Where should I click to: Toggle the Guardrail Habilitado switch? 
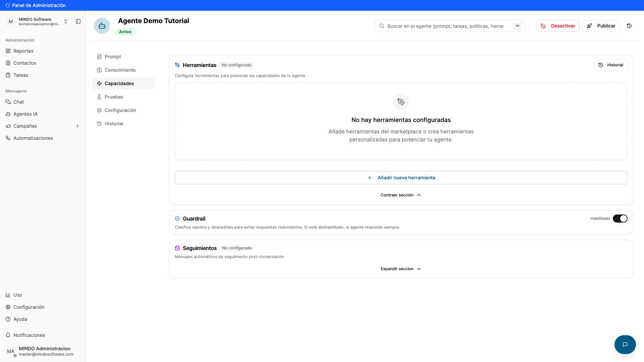[620, 219]
